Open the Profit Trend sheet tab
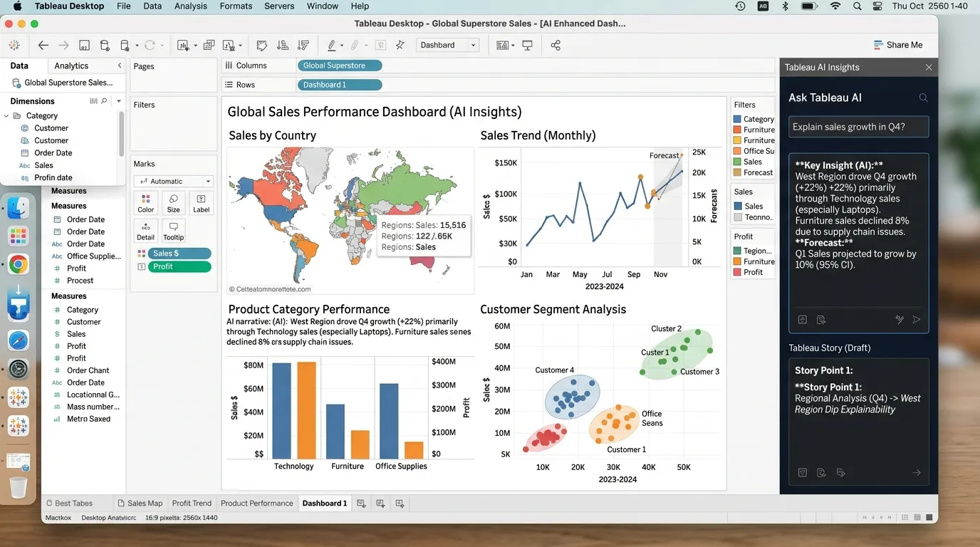The height and width of the screenshot is (547, 980). [x=192, y=504]
